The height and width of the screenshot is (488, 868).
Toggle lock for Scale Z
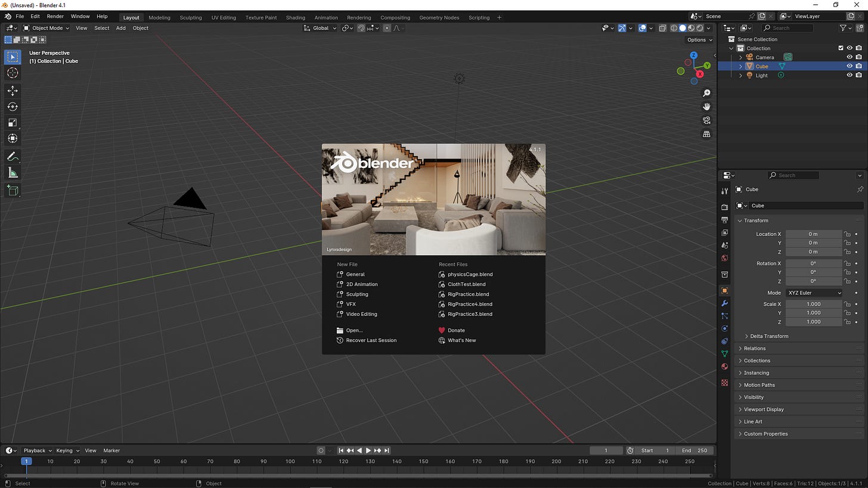(847, 322)
